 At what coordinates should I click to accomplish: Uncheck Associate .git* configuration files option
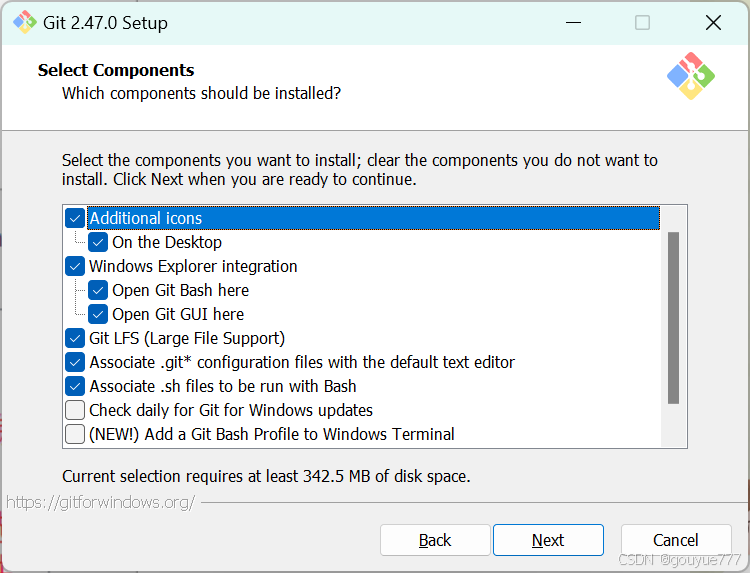tap(75, 362)
